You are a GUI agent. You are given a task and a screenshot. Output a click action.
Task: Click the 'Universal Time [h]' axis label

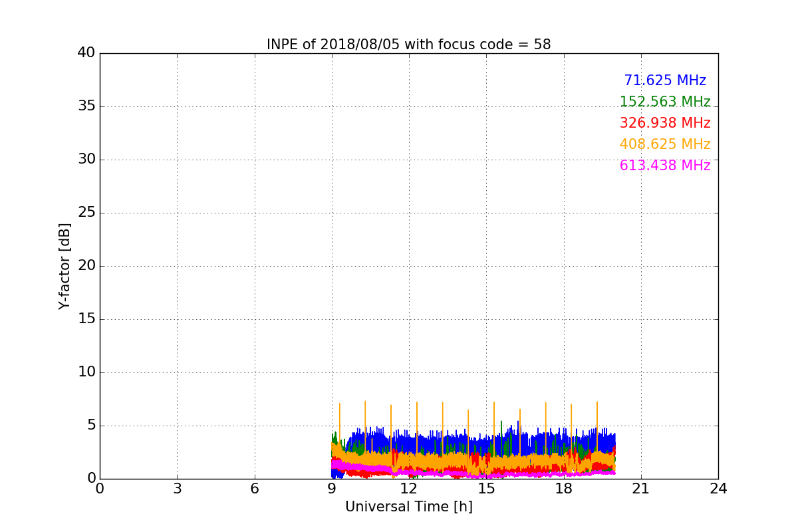408,507
